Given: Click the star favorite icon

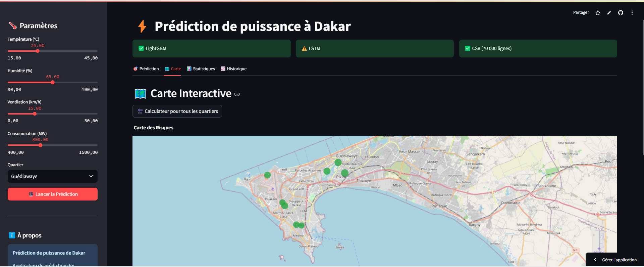Looking at the screenshot, I should click(598, 13).
